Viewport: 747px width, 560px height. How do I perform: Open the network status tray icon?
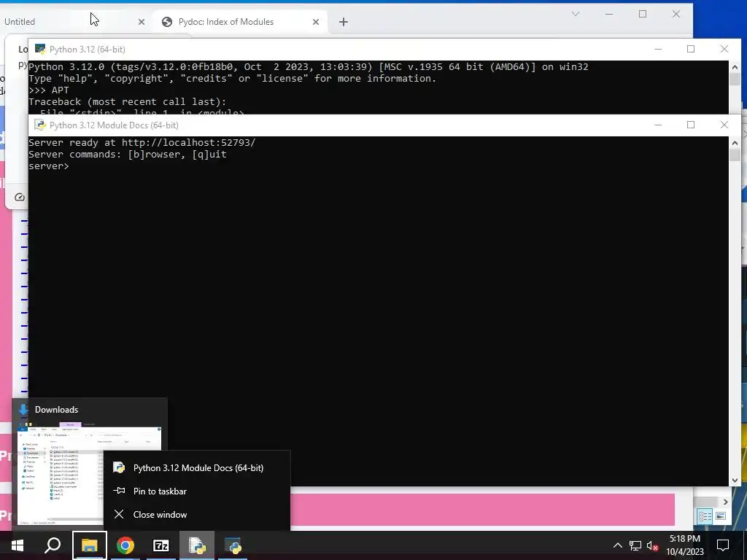click(x=635, y=545)
